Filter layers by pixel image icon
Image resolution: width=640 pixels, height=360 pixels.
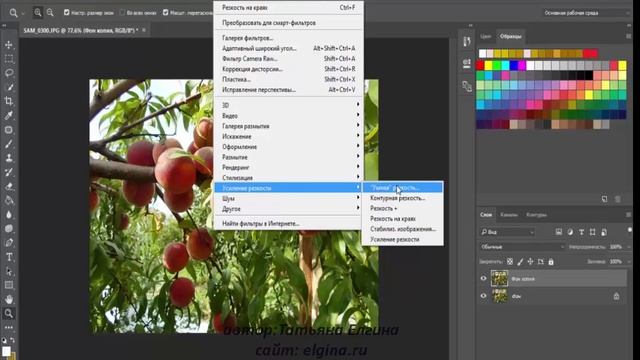tap(558, 232)
